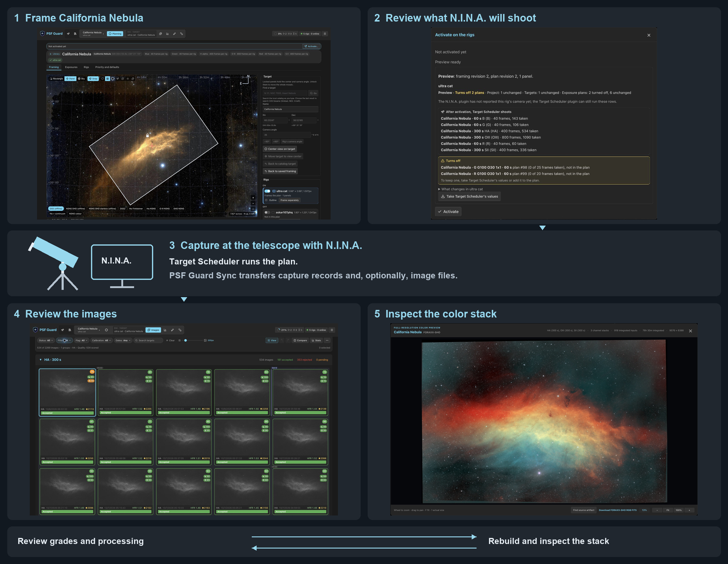Expand What changes in ultra cat
Screen dimensions: 728x564
[x=460, y=189]
